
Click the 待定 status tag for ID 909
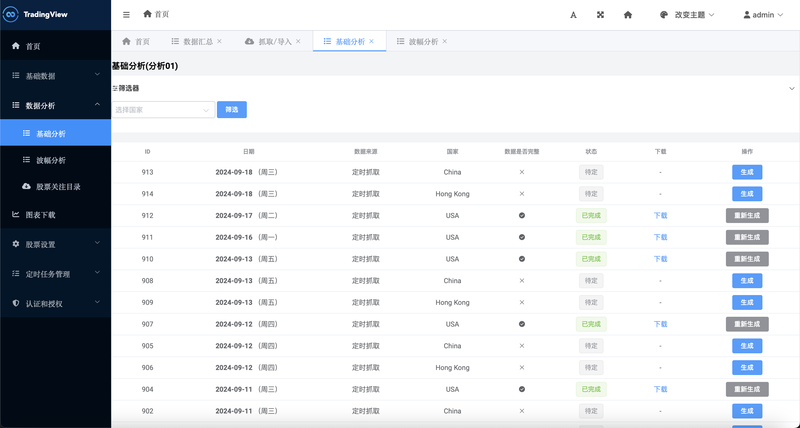591,302
